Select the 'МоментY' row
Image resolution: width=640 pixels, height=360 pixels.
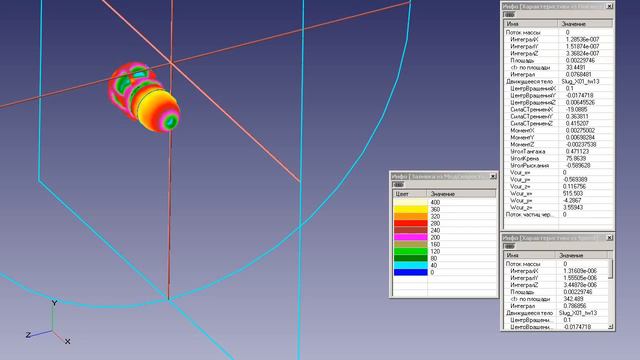(558, 138)
